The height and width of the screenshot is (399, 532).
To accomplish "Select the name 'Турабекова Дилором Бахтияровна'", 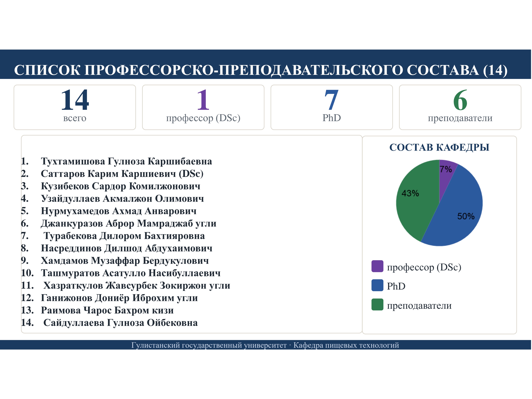I will 124,236.
